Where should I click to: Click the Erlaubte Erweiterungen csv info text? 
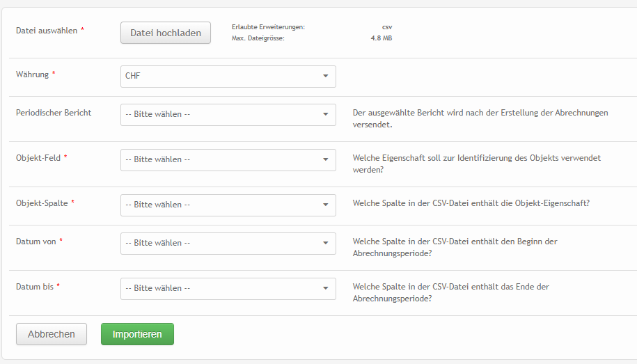311,27
